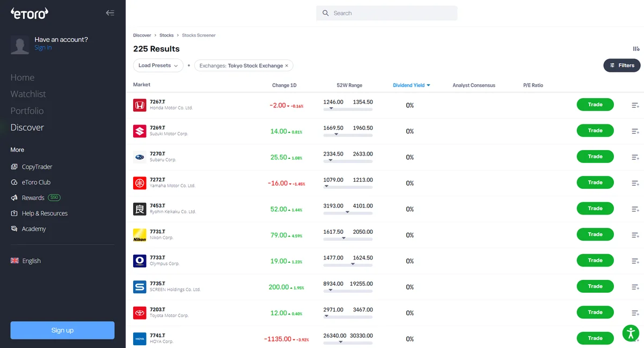Expand the Load Presets dropdown
The image size is (644, 348).
tap(158, 65)
